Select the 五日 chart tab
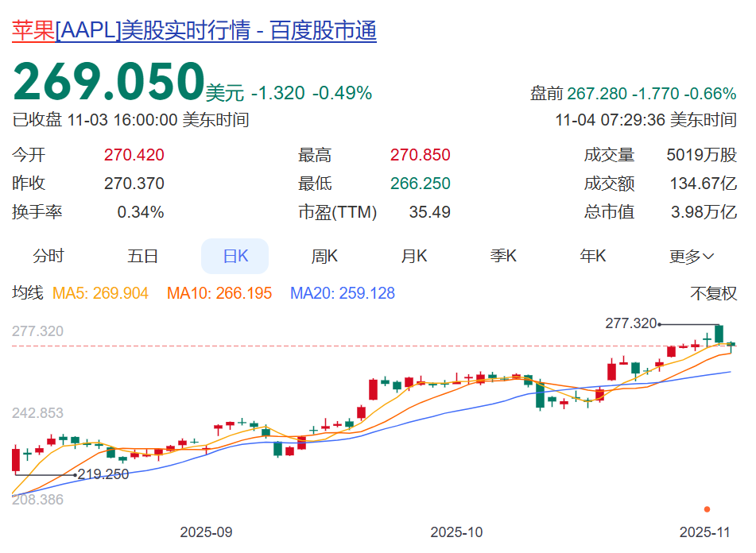The image size is (756, 553). point(143,257)
